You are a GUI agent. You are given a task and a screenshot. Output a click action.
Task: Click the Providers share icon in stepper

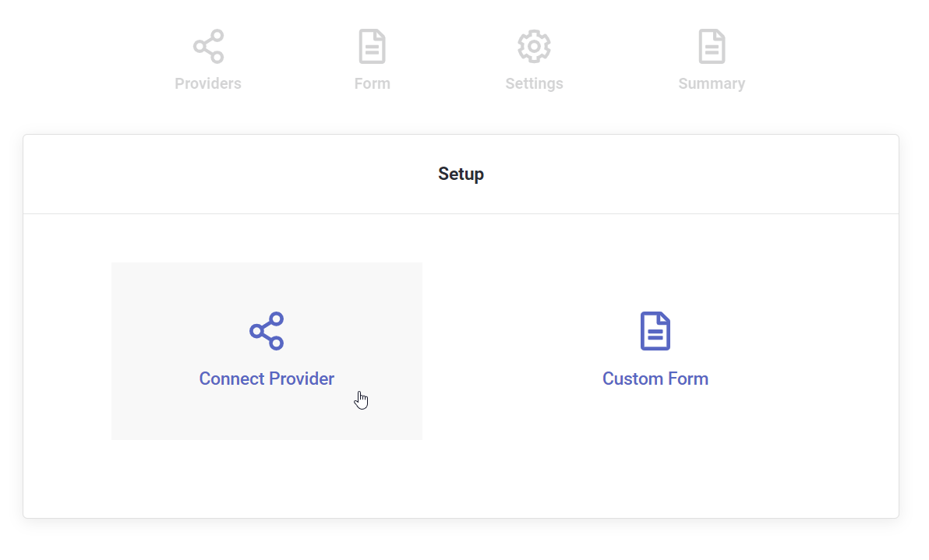pyautogui.click(x=208, y=47)
